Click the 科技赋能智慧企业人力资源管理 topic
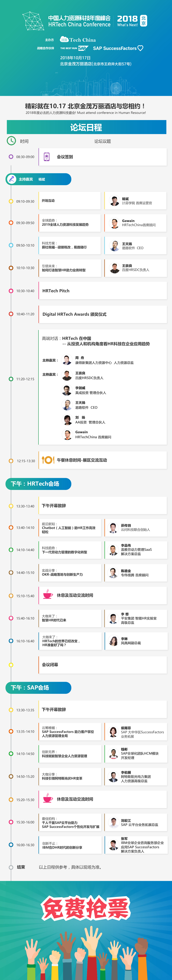Image resolution: width=172 pixels, height=980 pixels. click(64, 756)
